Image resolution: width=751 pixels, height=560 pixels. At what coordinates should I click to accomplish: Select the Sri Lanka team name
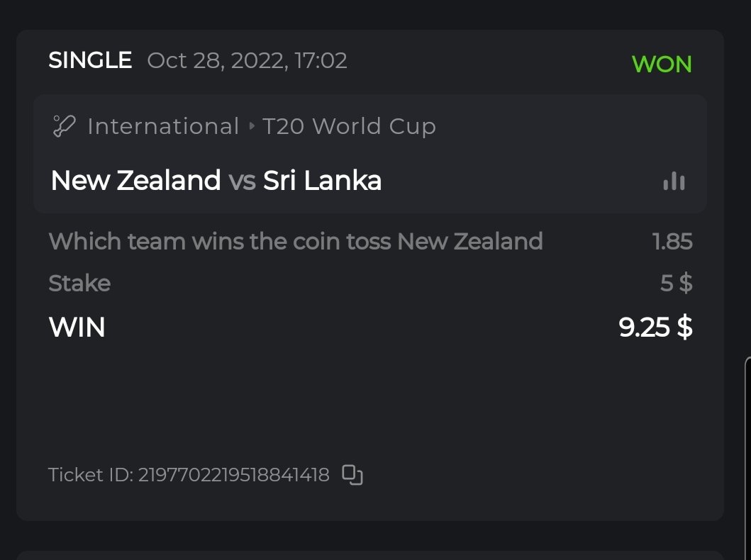322,181
